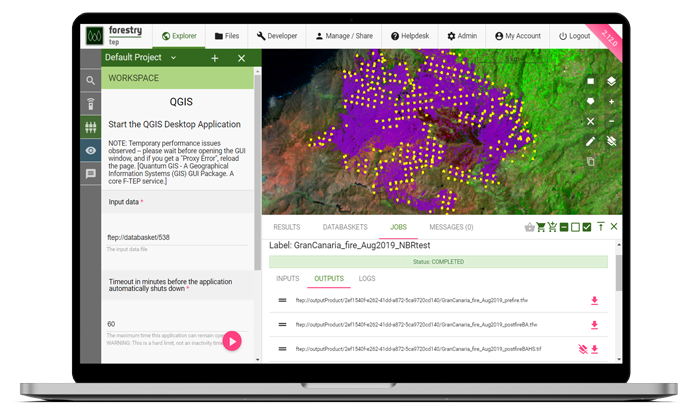The width and height of the screenshot is (700, 417).
Task: Toggle map visibility for postfireBAHS.tif output
Action: pos(581,349)
